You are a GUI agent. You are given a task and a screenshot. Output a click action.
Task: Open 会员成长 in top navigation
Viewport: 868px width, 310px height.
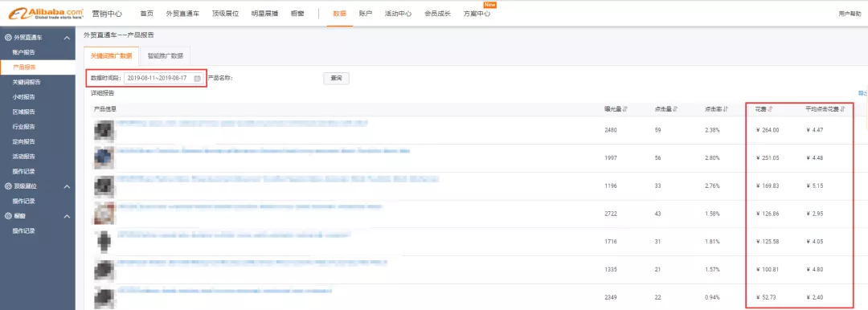pos(437,14)
